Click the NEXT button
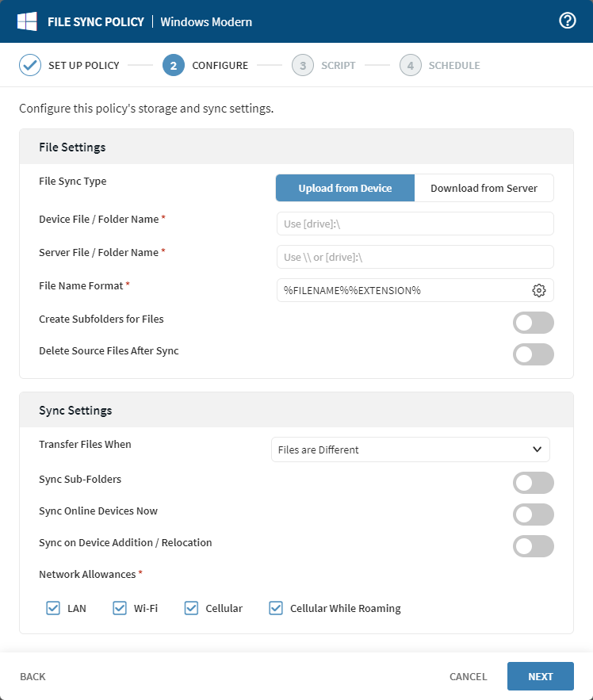 (x=541, y=676)
